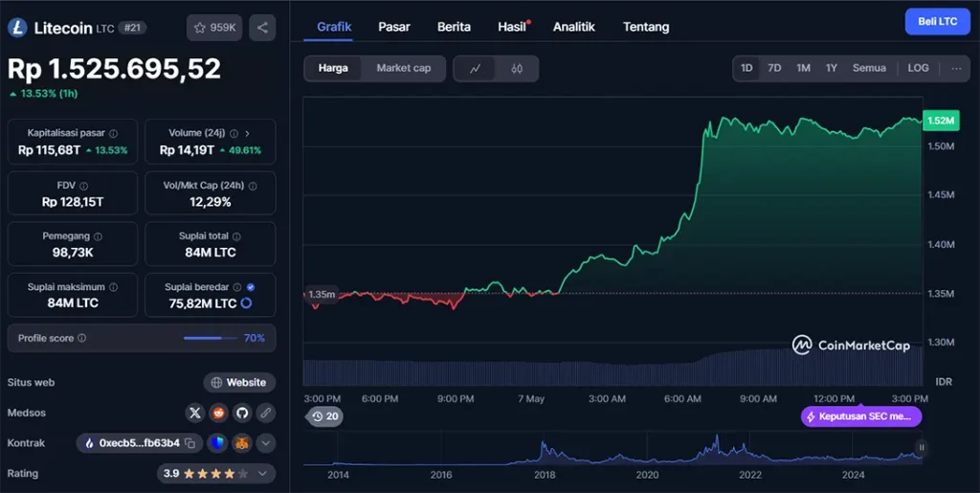This screenshot has height=493, width=980.
Task: Open the Kapitalisasi pasar info icon
Action: (x=113, y=133)
